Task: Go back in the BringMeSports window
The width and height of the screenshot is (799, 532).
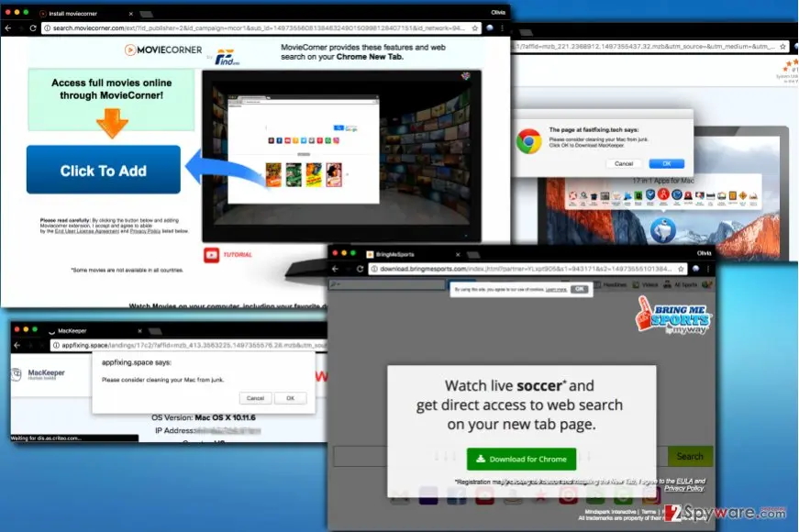Action: pyautogui.click(x=335, y=269)
